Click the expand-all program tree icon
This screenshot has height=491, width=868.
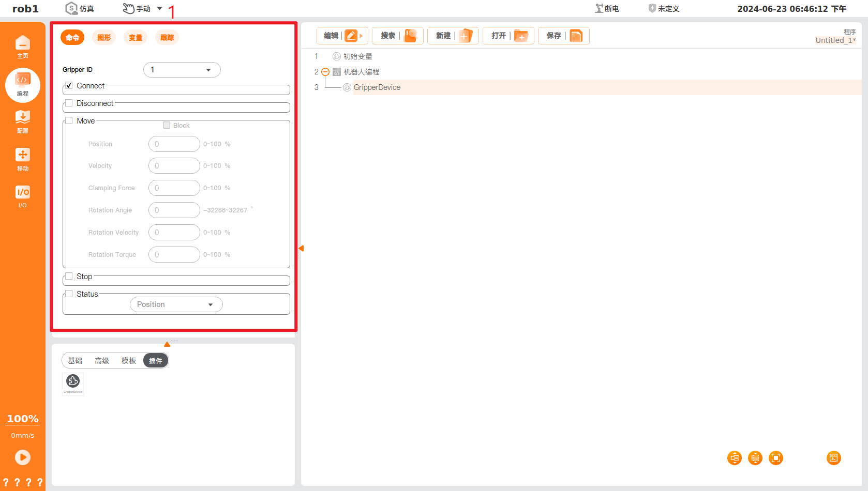pyautogui.click(x=734, y=458)
